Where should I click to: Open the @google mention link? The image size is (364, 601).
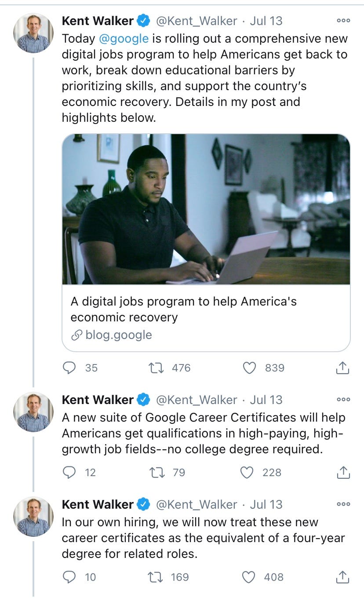point(124,39)
